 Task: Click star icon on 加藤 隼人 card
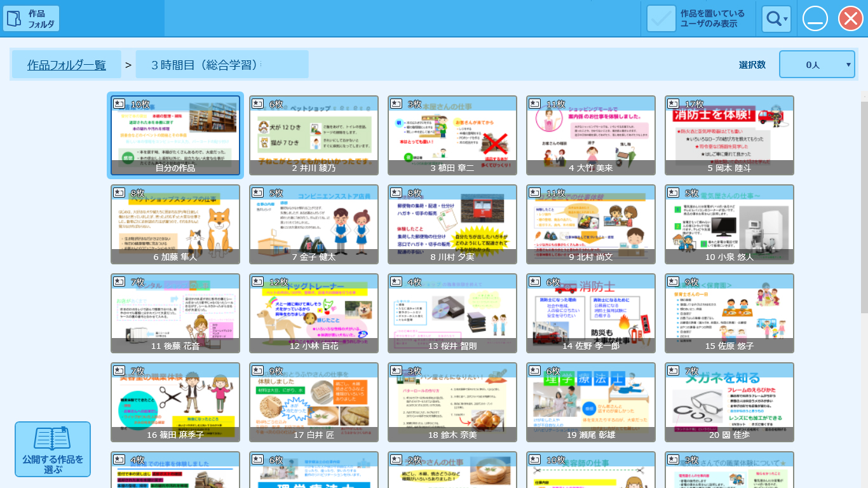pyautogui.click(x=119, y=193)
